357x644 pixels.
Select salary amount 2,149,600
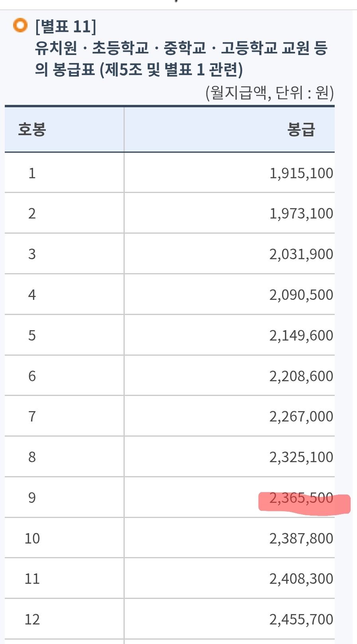click(x=301, y=335)
